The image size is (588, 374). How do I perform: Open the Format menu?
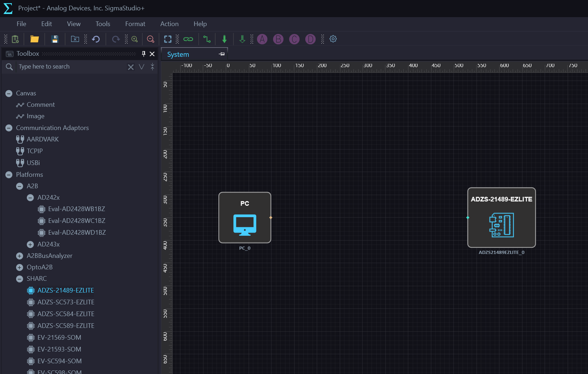135,24
